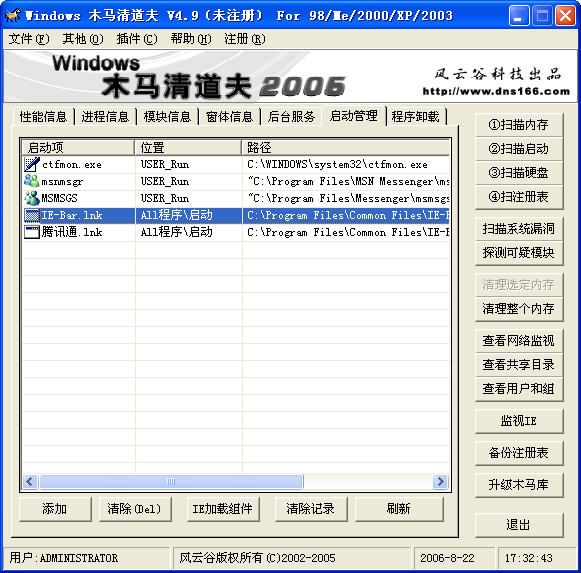Minimize the 木马清道夫 window

point(519,16)
